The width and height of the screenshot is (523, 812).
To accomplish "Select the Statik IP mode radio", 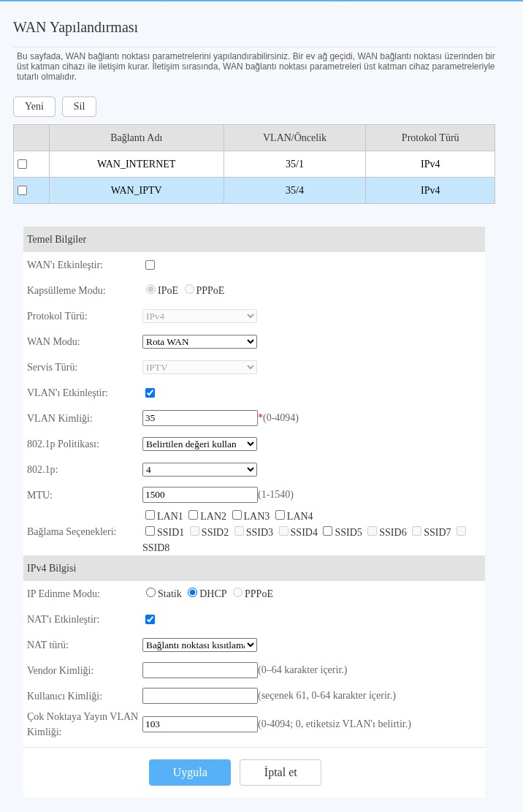I will tap(150, 593).
